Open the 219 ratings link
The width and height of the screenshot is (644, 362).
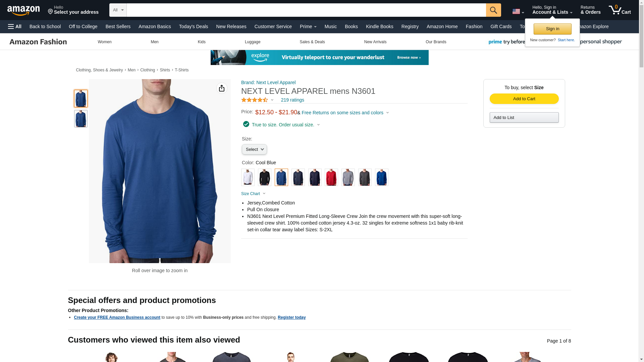pyautogui.click(x=292, y=100)
